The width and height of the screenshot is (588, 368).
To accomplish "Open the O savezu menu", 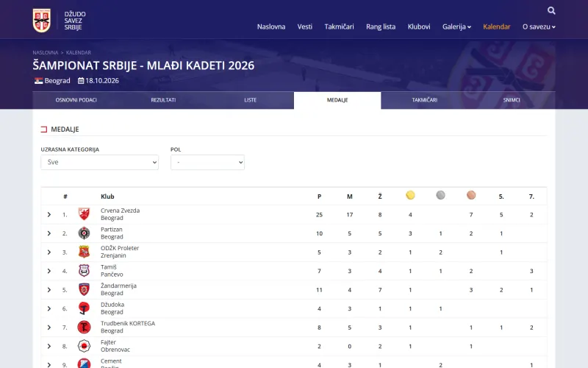I will [539, 26].
